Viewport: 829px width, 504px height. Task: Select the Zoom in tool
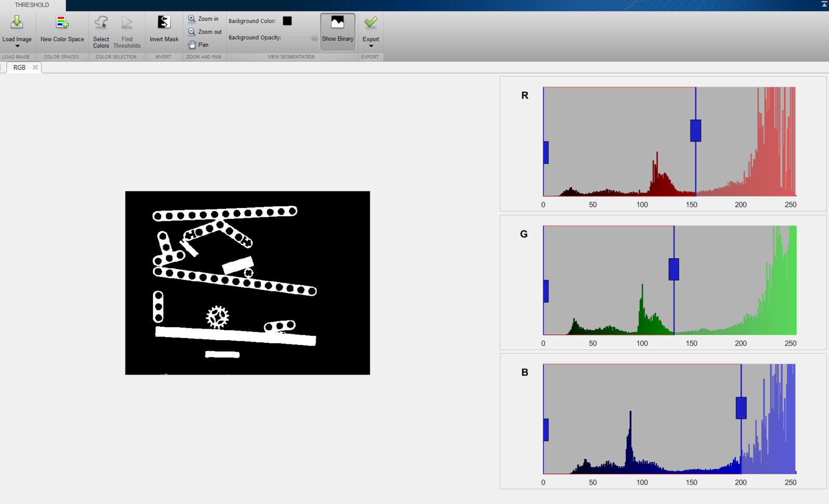203,19
